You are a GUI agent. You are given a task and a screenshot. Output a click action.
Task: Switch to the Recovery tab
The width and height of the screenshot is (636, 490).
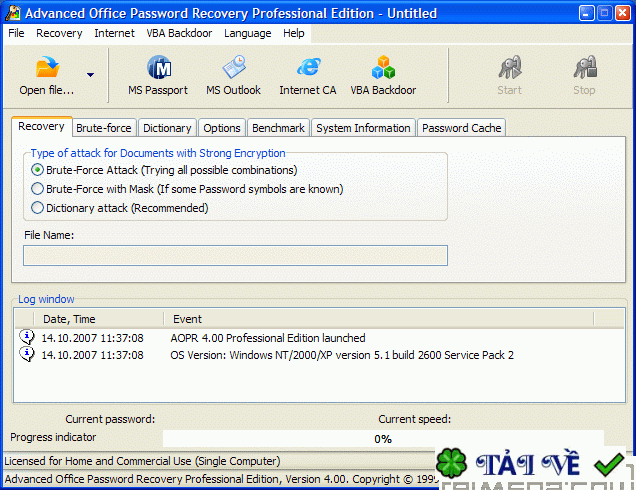(41, 127)
